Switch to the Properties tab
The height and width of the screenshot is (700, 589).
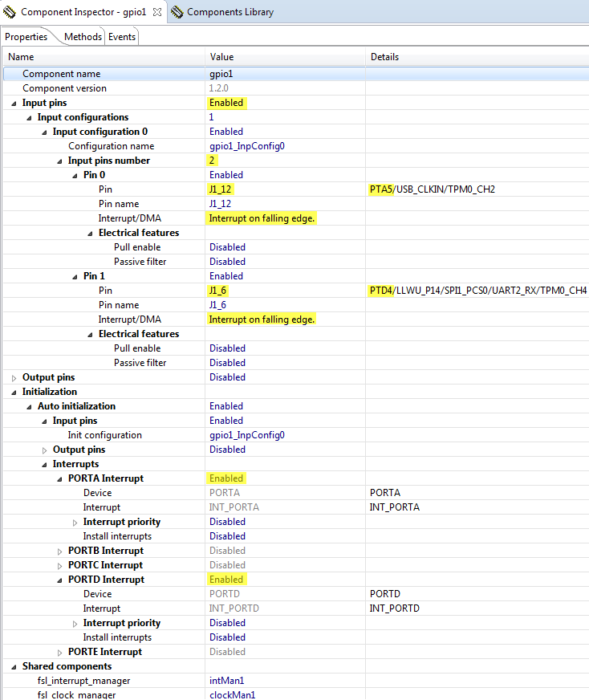pyautogui.click(x=26, y=37)
